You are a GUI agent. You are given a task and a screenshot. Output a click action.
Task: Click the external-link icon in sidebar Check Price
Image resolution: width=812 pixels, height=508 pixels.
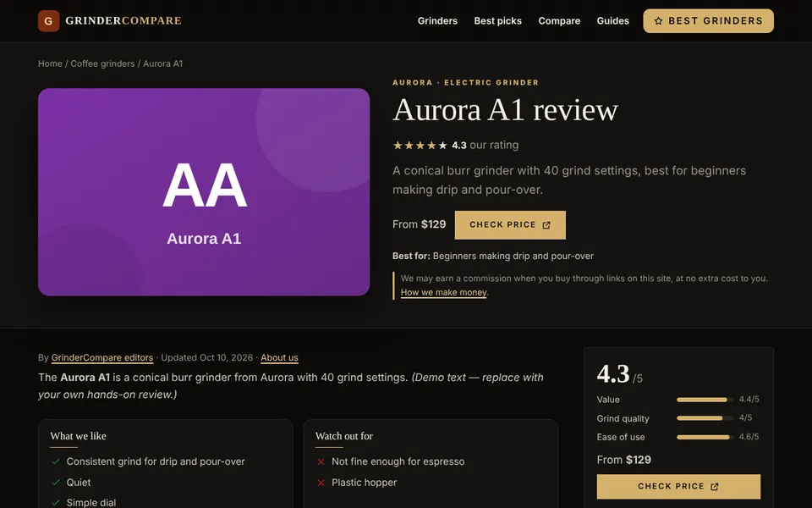coord(715,486)
